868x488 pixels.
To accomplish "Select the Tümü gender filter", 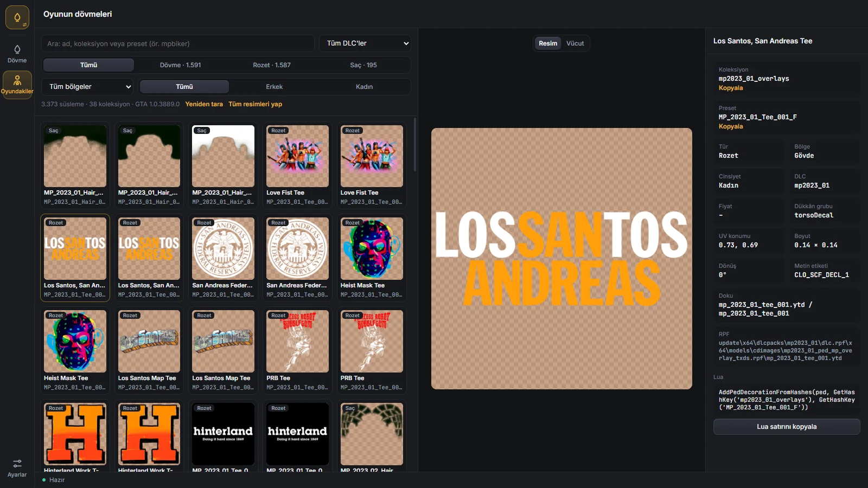I will (184, 87).
